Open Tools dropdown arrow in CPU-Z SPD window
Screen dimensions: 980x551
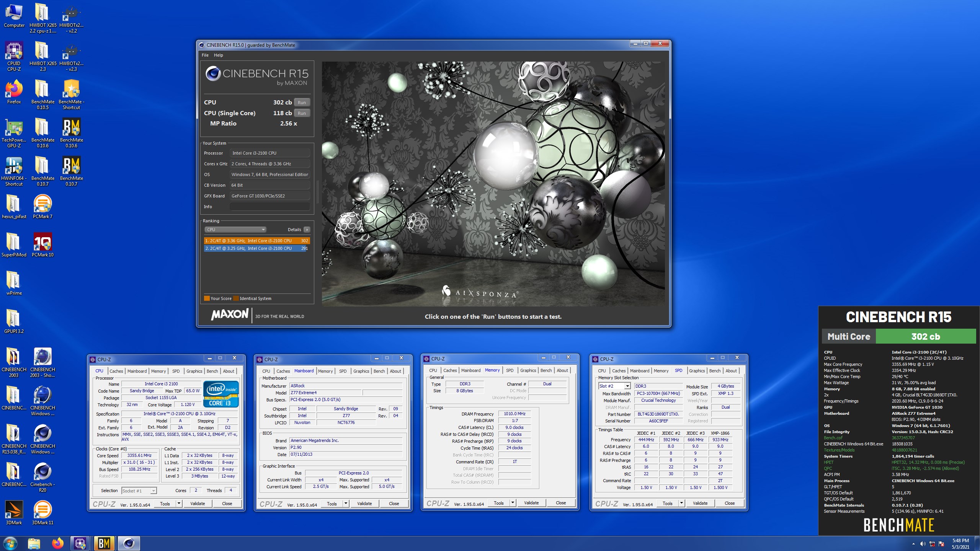click(681, 503)
